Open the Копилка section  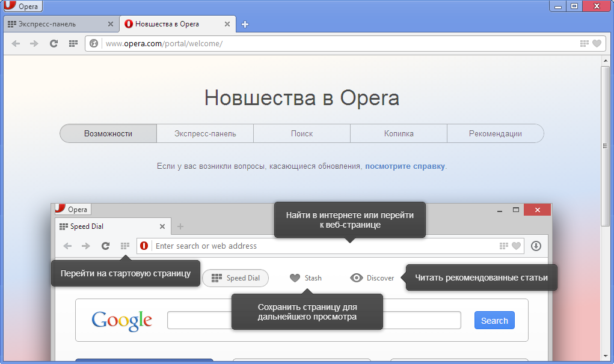point(399,134)
